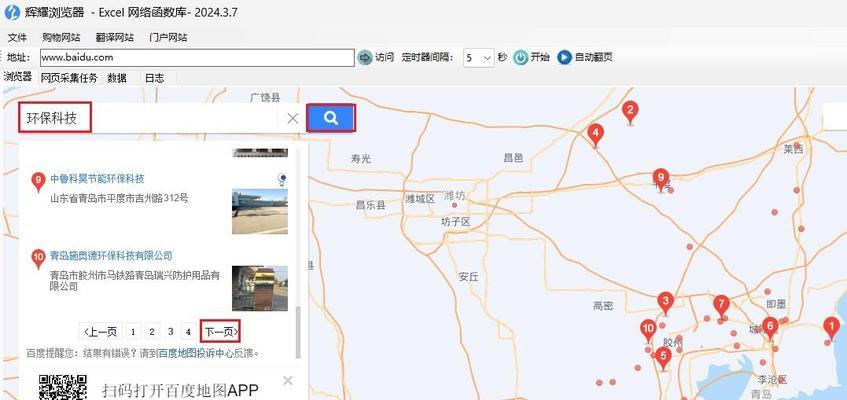Click the 潍城区 label on map
The image size is (847, 400).
point(420,198)
